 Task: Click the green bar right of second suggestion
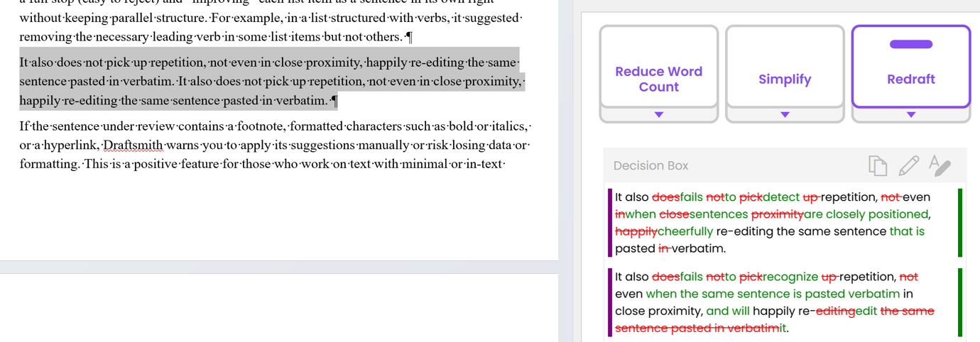(960, 302)
